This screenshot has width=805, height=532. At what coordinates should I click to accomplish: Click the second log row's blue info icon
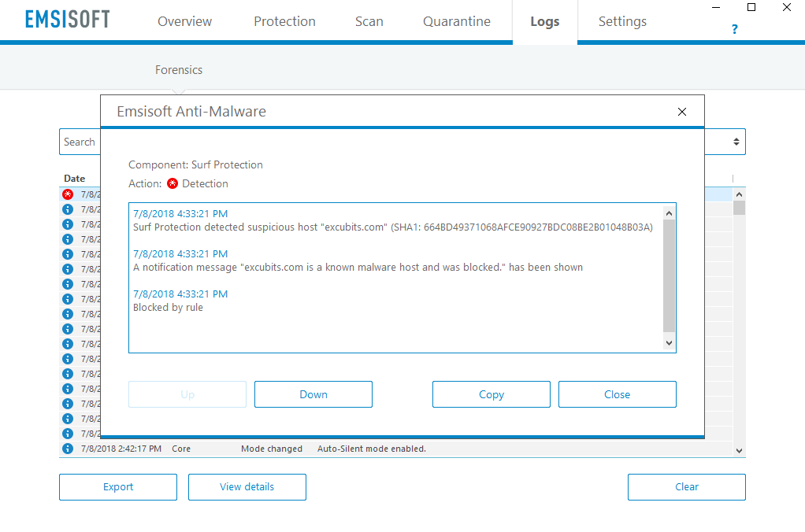pyautogui.click(x=68, y=209)
